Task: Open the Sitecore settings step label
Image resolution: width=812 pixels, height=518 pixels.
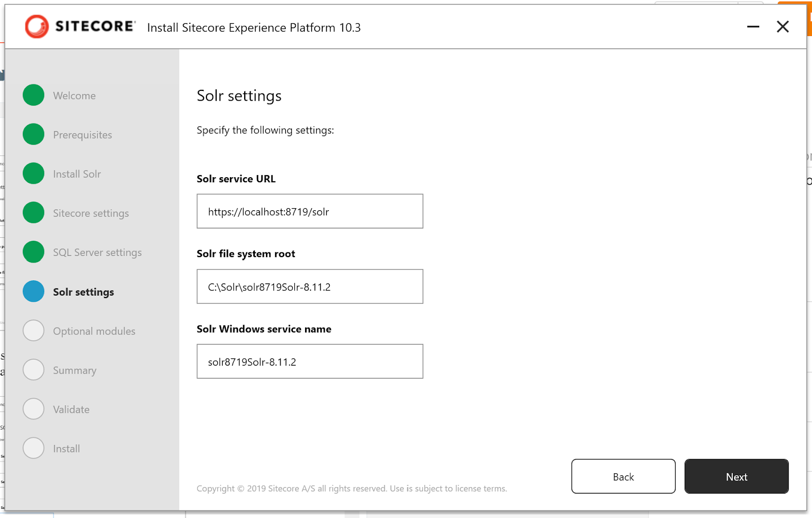Action: coord(91,213)
